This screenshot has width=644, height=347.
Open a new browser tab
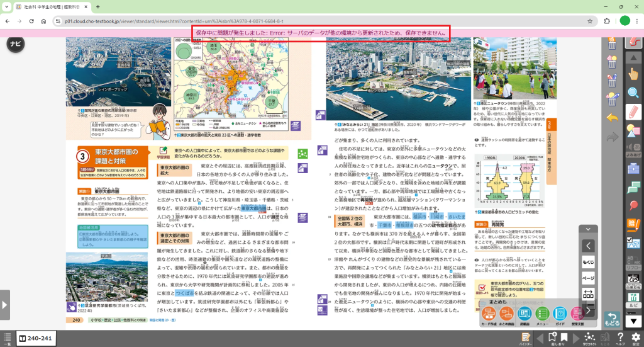[97, 6]
